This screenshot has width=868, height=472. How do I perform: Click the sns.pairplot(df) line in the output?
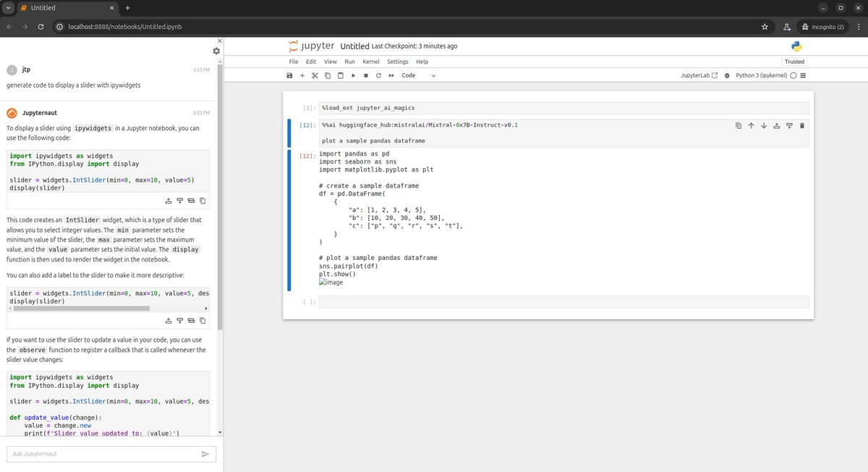[349, 266]
